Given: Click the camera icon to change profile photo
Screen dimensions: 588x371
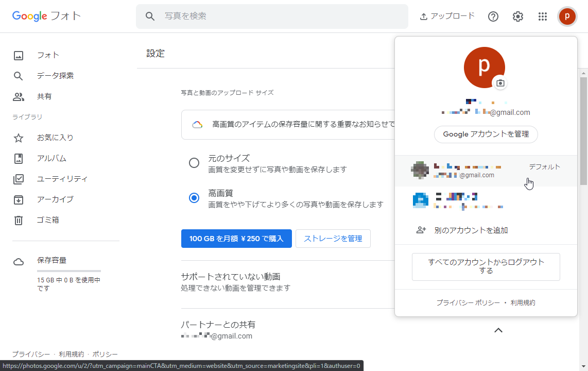Looking at the screenshot, I should coord(499,82).
